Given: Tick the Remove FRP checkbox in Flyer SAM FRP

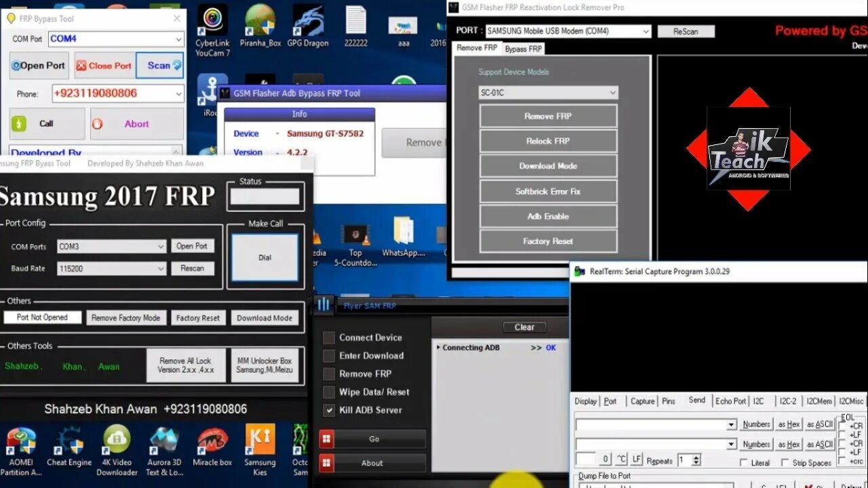Looking at the screenshot, I should (329, 374).
